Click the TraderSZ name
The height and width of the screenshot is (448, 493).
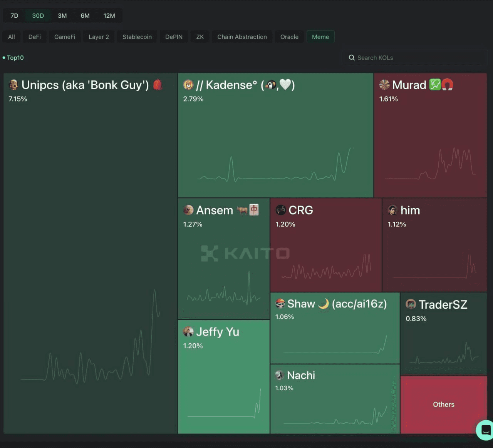[x=443, y=304]
